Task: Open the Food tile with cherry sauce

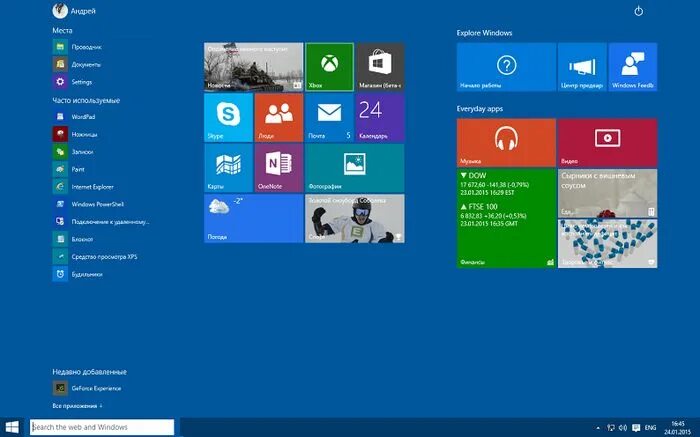Action: click(x=608, y=193)
